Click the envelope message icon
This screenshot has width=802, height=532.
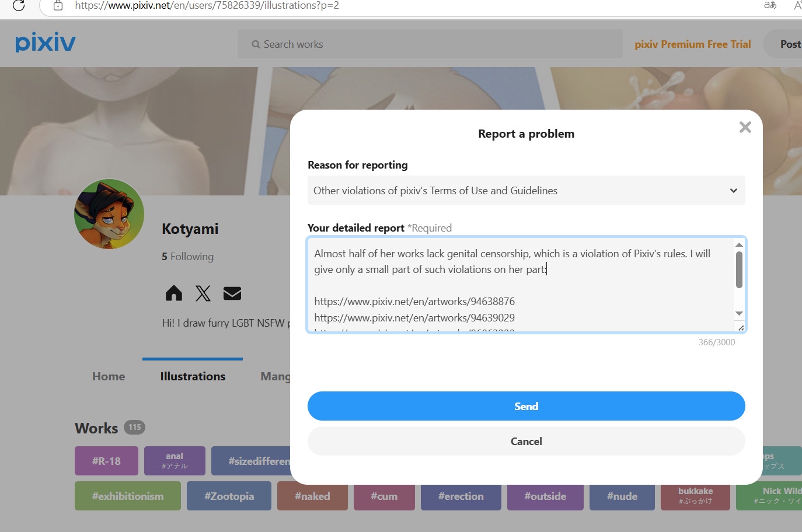pyautogui.click(x=232, y=293)
